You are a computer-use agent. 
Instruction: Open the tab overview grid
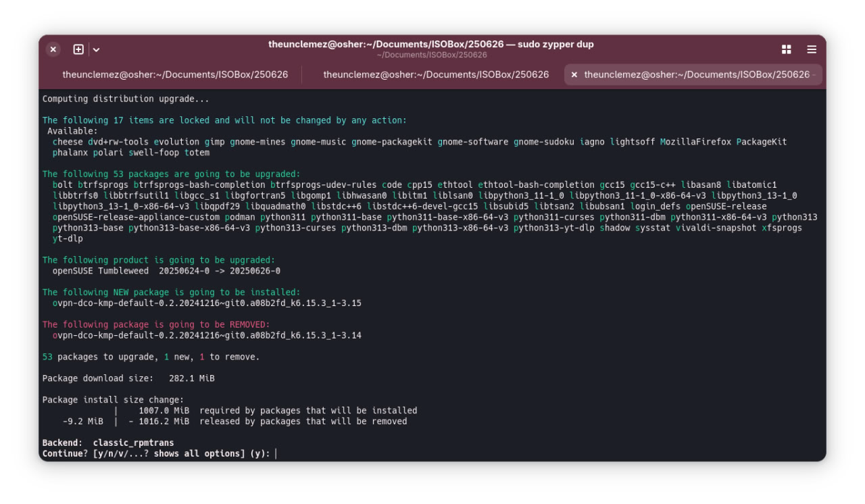pos(786,49)
